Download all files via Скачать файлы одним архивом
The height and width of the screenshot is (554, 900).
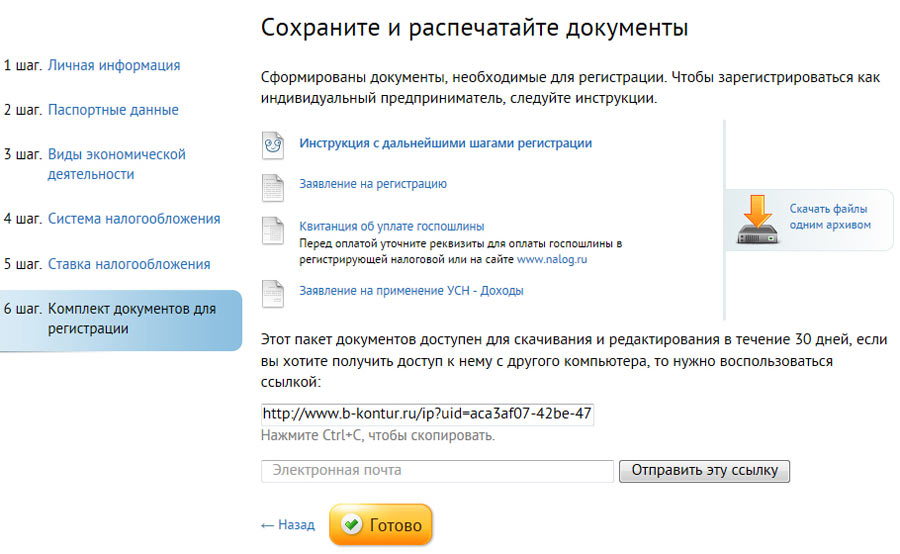tap(829, 217)
